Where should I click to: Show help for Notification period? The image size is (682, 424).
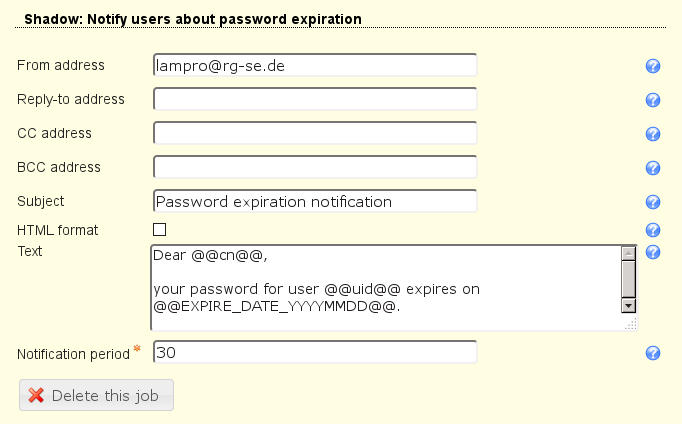click(x=653, y=353)
